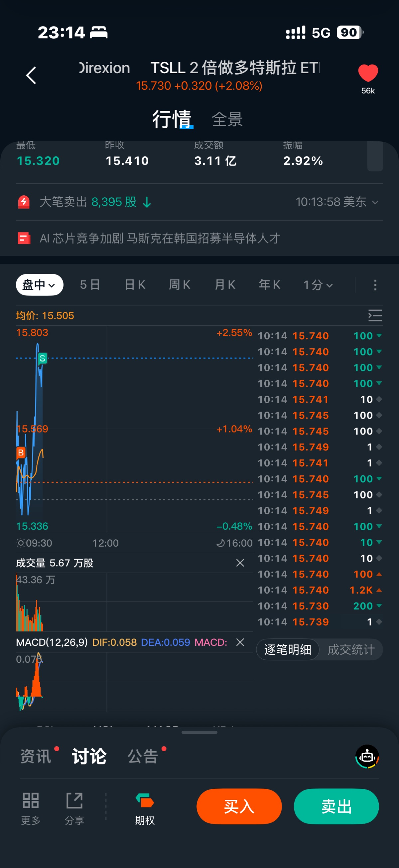Viewport: 399px width, 868px height.
Task: Switch to 成交统计 view
Action: pyautogui.click(x=351, y=649)
